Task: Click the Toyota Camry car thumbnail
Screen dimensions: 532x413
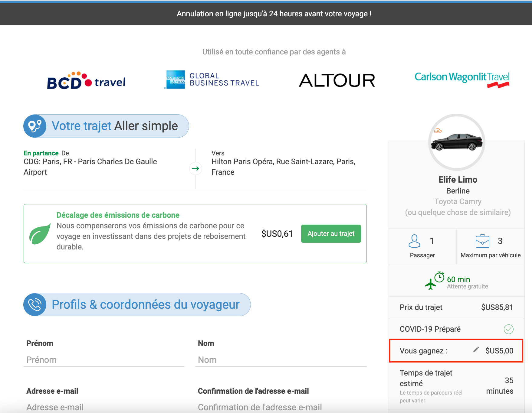Action: 457,142
